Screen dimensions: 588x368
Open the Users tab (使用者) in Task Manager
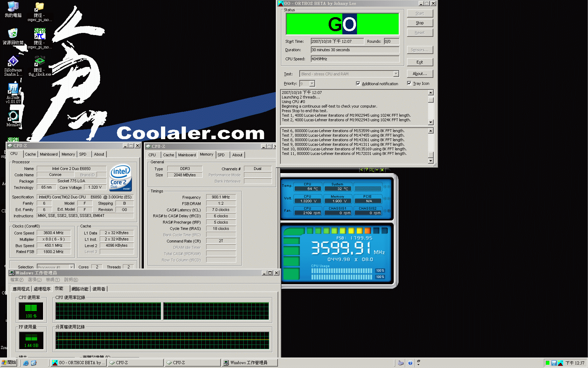(x=99, y=289)
